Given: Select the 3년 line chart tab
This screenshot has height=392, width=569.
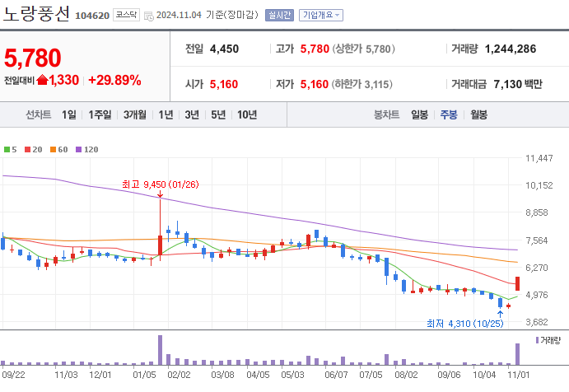Looking at the screenshot, I should [x=192, y=115].
